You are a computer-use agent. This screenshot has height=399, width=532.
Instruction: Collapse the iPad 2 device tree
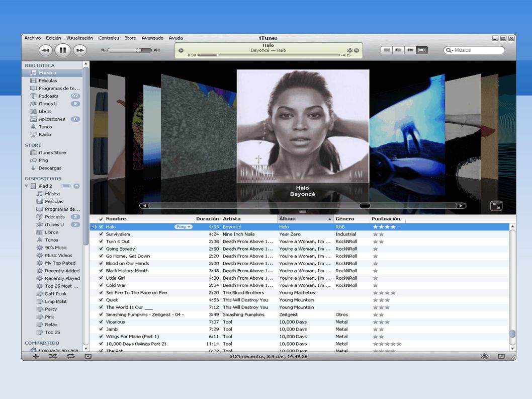27,186
